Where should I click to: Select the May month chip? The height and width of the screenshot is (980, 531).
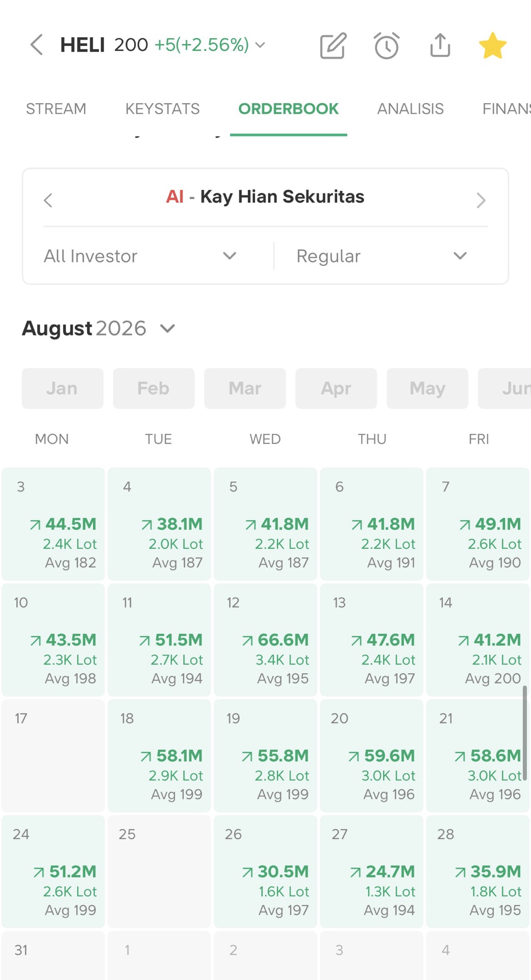pyautogui.click(x=427, y=388)
